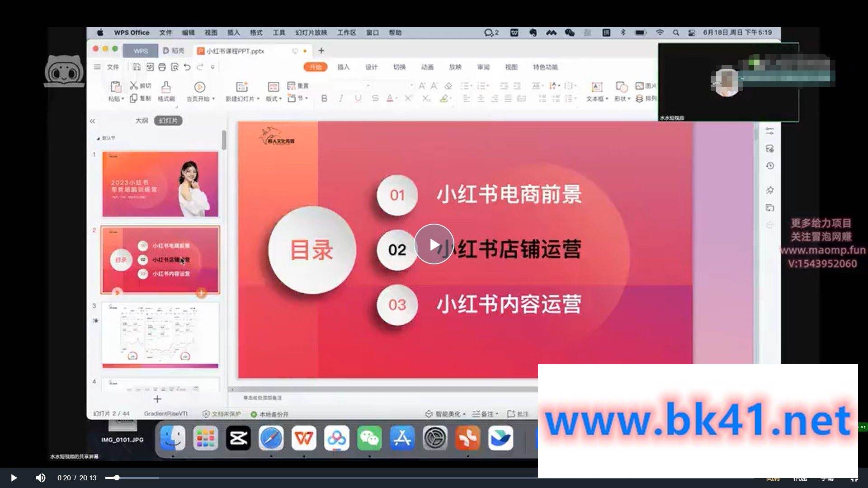Viewport: 868px width, 488px height.
Task: Switch slide panel to 大纲 outline view
Action: click(142, 121)
